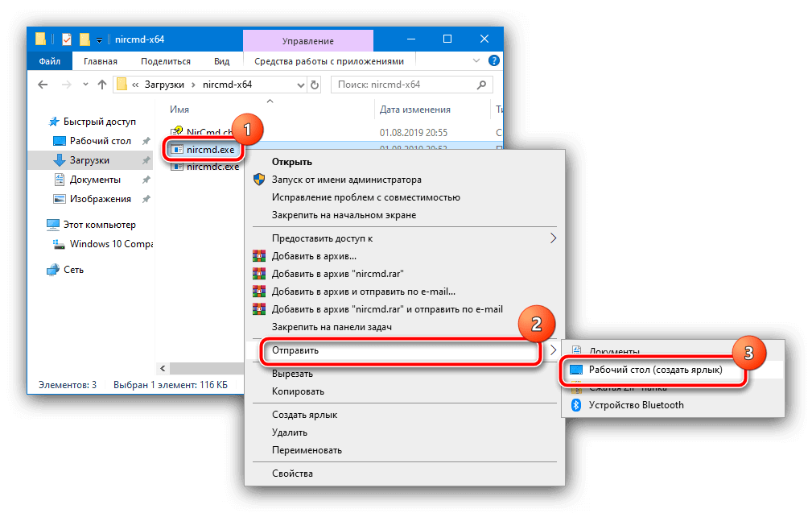The image size is (812, 513).
Task: Click nircmd-x64 in the address breadcrumb
Action: (227, 85)
